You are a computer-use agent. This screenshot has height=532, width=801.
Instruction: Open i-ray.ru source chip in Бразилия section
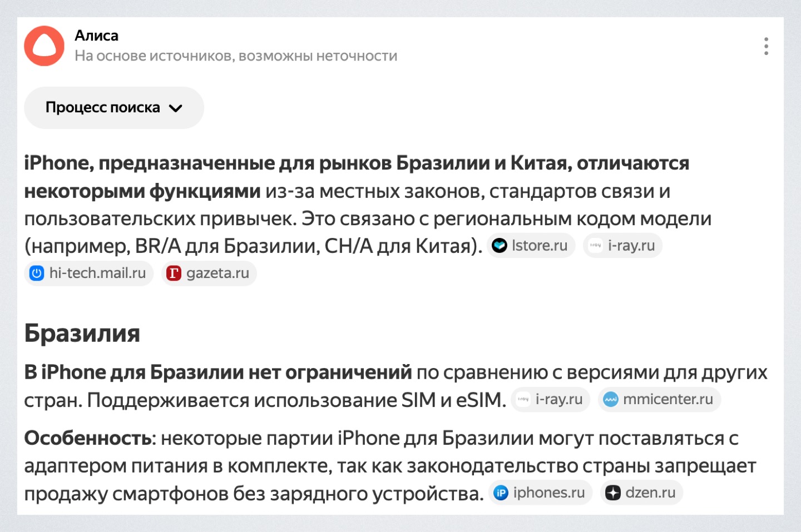[x=550, y=400]
